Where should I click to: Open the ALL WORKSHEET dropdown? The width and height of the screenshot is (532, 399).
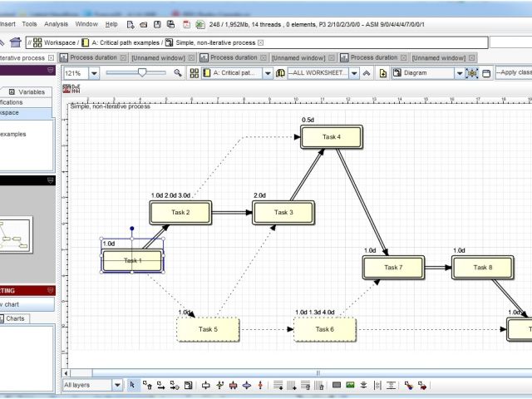(352, 73)
